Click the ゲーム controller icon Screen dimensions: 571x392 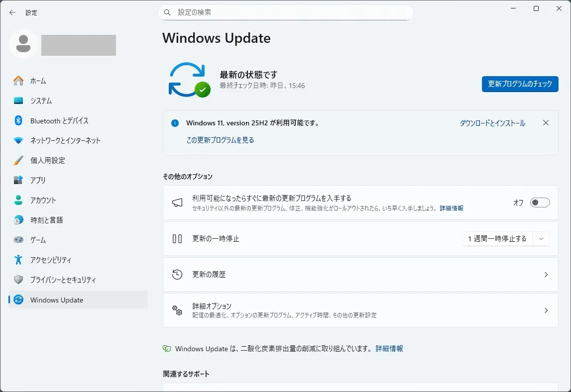point(18,240)
